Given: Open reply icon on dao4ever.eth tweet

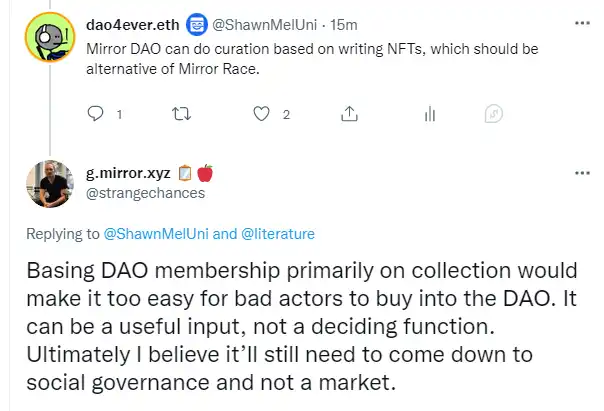Looking at the screenshot, I should [95, 114].
